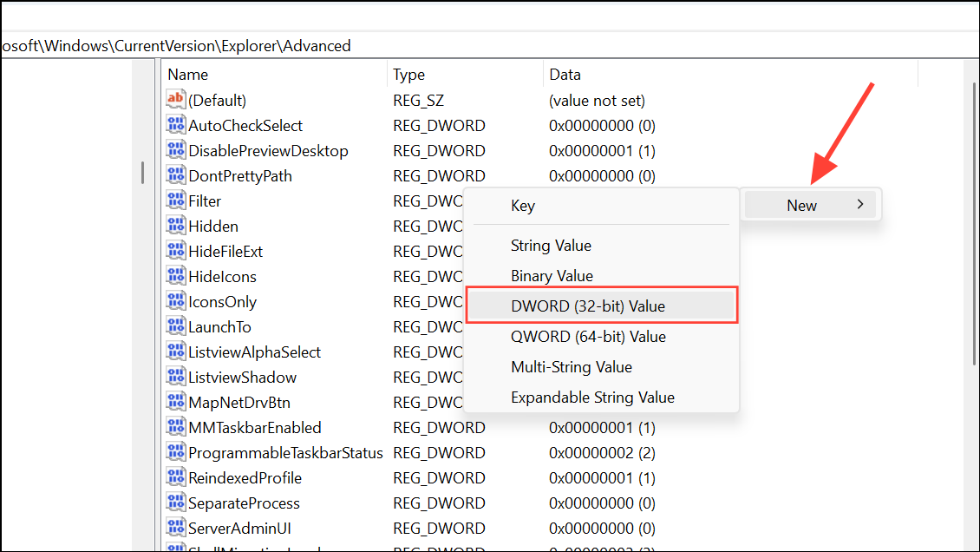Choose Expandable String Value entry

(x=591, y=397)
